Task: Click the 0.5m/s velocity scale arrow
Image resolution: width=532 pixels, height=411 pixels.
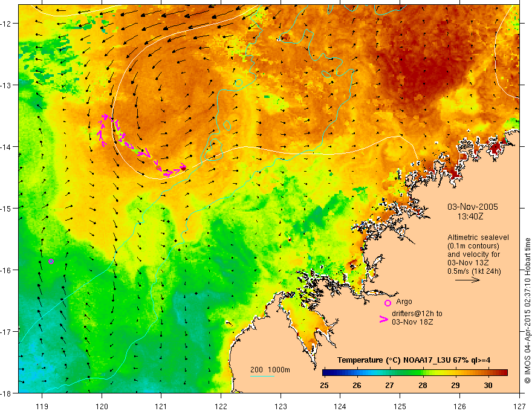Action: pyautogui.click(x=467, y=280)
